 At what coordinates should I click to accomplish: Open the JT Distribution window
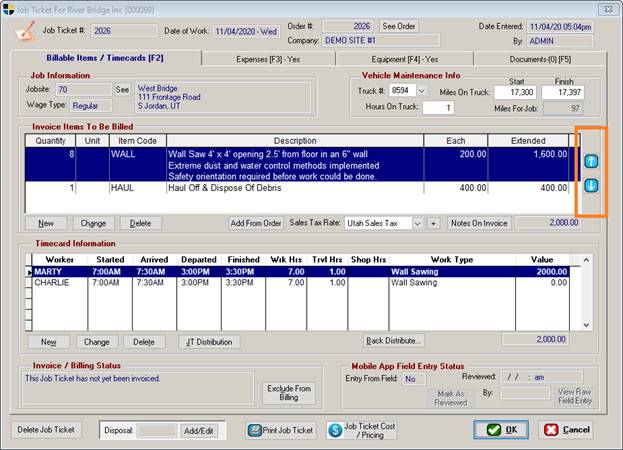click(209, 342)
